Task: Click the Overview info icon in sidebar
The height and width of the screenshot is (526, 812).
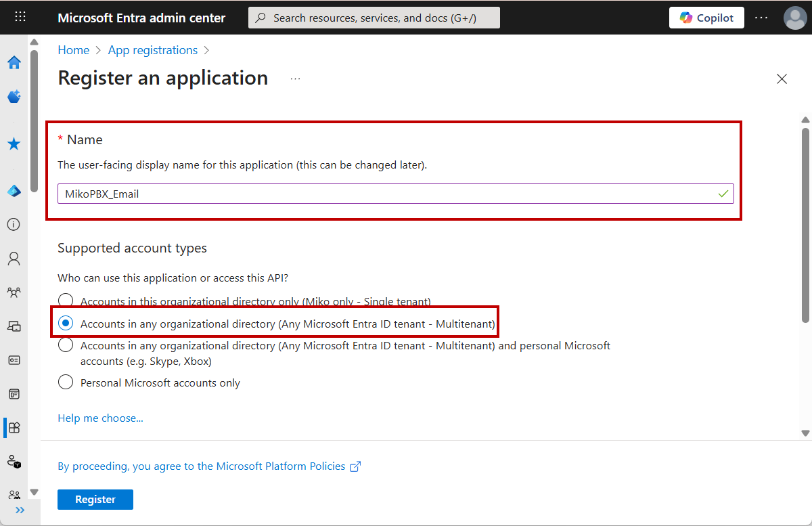Action: (x=14, y=225)
